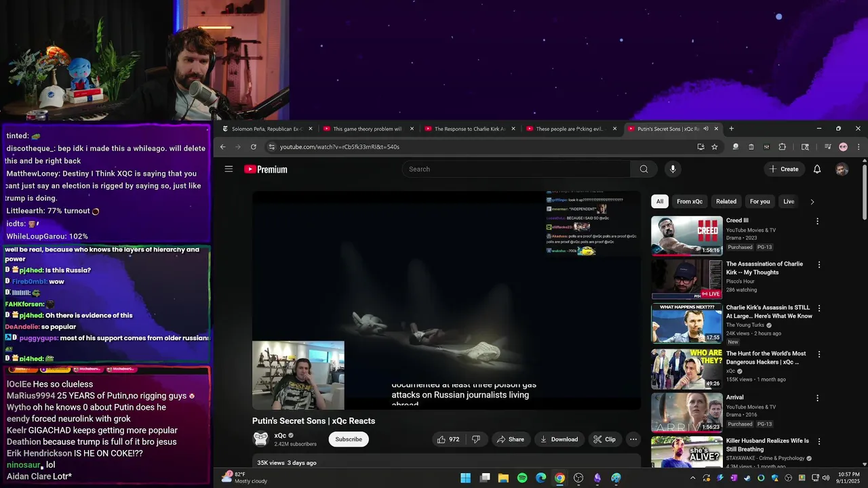The height and width of the screenshot is (488, 868).
Task: Click the xQc channel avatar
Action: 260,439
